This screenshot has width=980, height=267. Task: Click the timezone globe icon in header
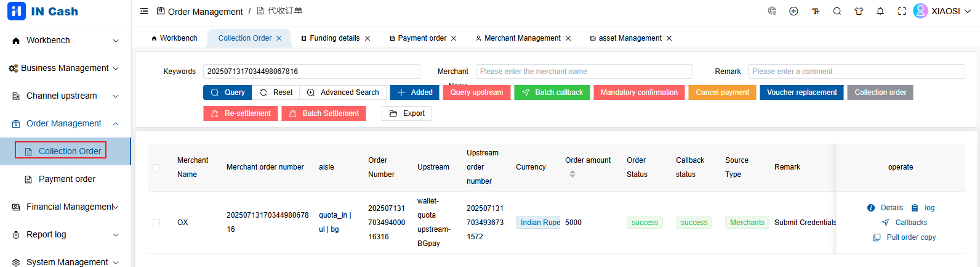coord(772,11)
